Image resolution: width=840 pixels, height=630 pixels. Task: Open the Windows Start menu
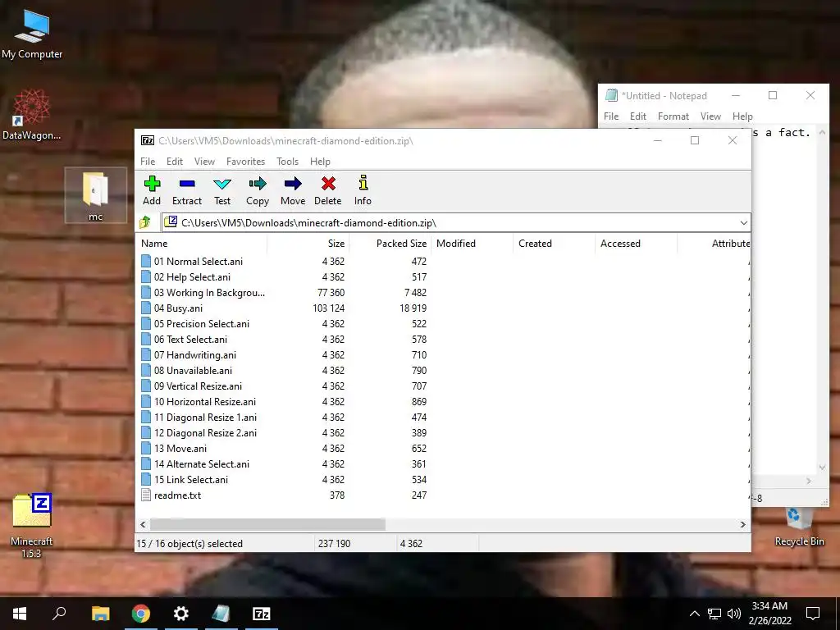pos(20,614)
